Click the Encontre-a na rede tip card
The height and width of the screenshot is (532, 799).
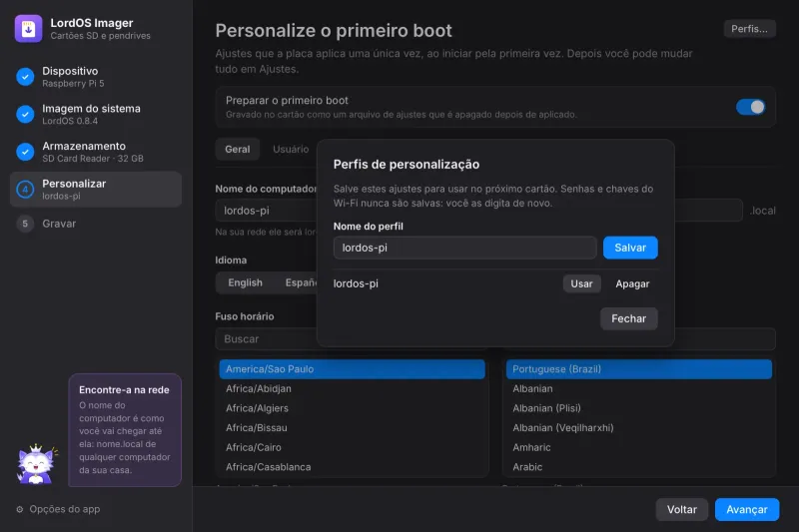tap(125, 430)
